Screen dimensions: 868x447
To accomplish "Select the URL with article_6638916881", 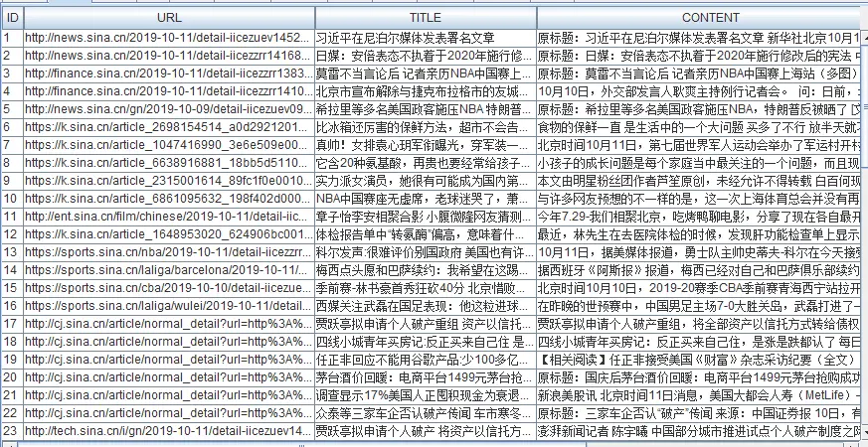I will (169, 163).
